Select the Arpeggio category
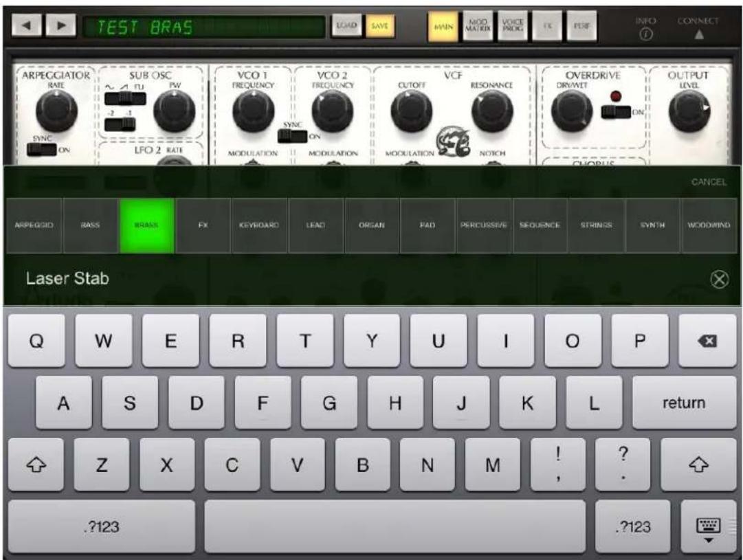The width and height of the screenshot is (743, 560). coord(34,225)
